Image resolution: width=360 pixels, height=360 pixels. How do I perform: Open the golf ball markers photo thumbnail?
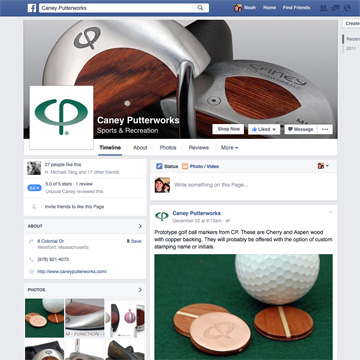point(44,318)
